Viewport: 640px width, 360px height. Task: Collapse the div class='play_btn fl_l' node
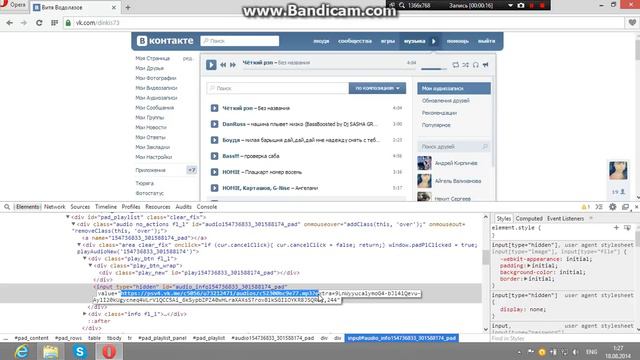click(85, 258)
